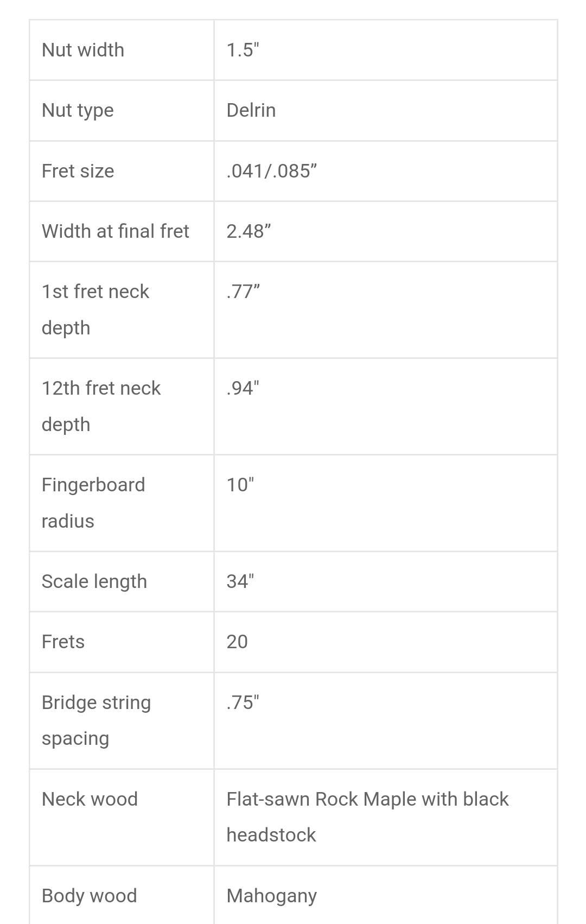
Task: Click the .75" bridge spacing value
Action: click(243, 702)
